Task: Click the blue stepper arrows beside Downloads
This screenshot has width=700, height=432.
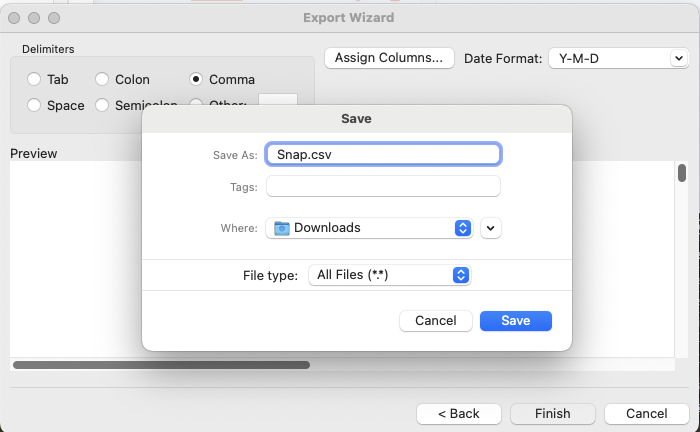Action: click(x=463, y=228)
